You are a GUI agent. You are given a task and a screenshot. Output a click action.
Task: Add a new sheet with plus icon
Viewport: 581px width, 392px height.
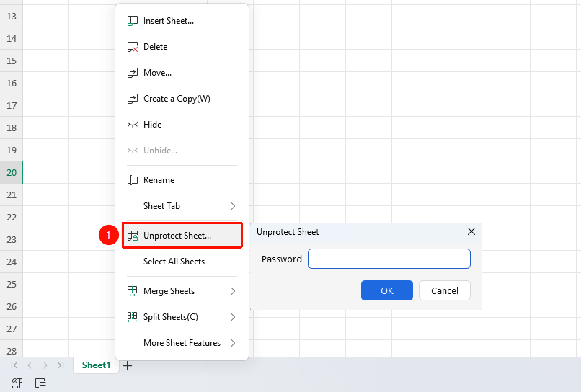pyautogui.click(x=127, y=365)
